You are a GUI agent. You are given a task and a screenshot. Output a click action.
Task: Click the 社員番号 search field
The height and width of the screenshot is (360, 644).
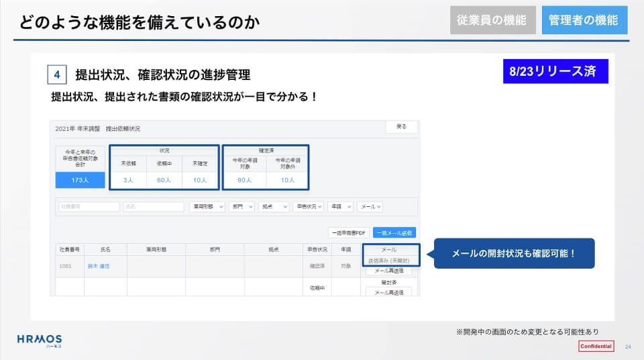pos(89,207)
